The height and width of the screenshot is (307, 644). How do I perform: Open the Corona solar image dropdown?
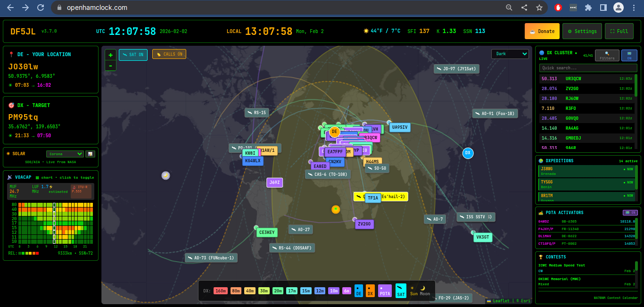point(65,154)
